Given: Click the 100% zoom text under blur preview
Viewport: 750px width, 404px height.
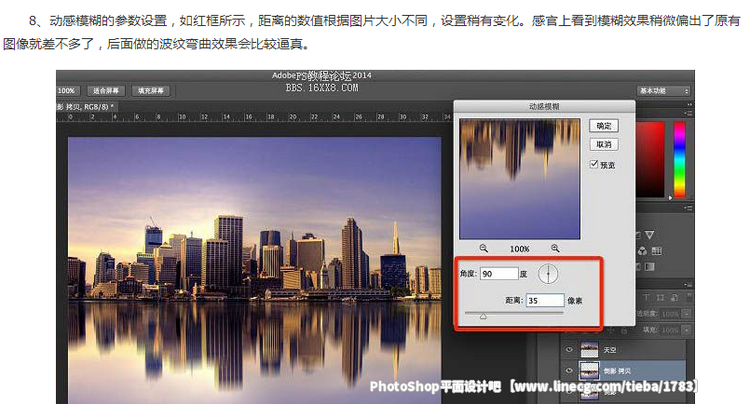Looking at the screenshot, I should (x=519, y=249).
